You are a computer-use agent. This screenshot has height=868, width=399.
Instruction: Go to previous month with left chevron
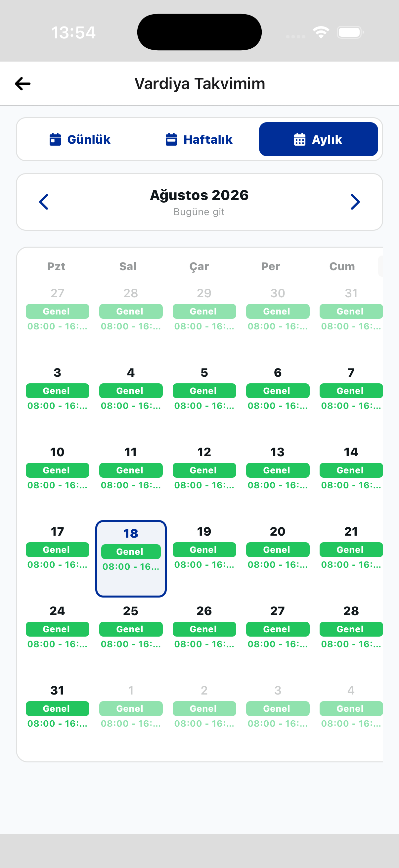(x=44, y=202)
